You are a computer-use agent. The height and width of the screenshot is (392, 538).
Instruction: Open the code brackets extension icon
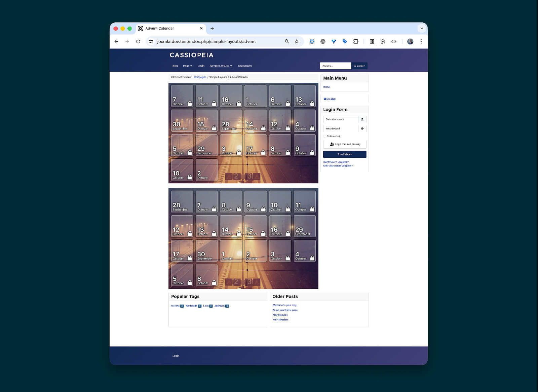pos(394,41)
